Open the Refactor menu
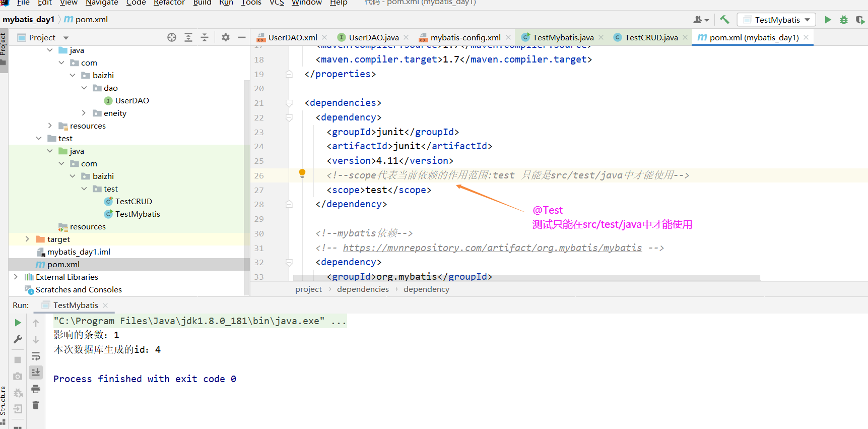The height and width of the screenshot is (429, 868). point(169,3)
